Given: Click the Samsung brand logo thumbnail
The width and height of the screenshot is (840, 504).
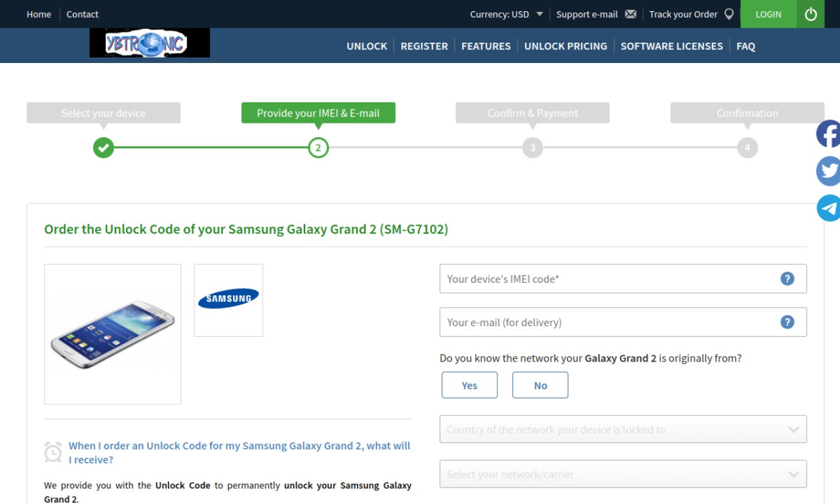Looking at the screenshot, I should [x=228, y=300].
